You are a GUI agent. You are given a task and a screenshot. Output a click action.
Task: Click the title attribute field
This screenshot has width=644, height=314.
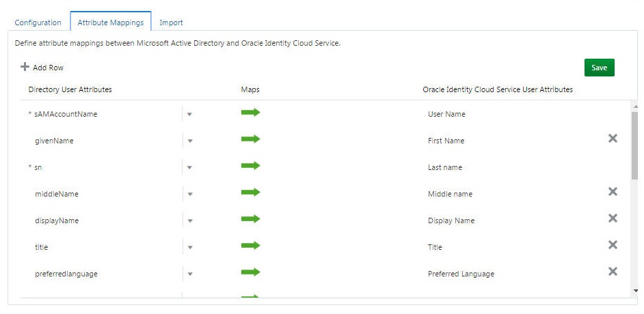[x=103, y=247]
